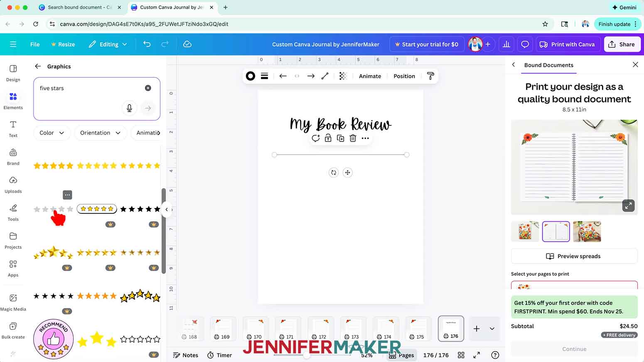Open the Uploads sidebar panel
644x362 pixels.
(x=13, y=184)
